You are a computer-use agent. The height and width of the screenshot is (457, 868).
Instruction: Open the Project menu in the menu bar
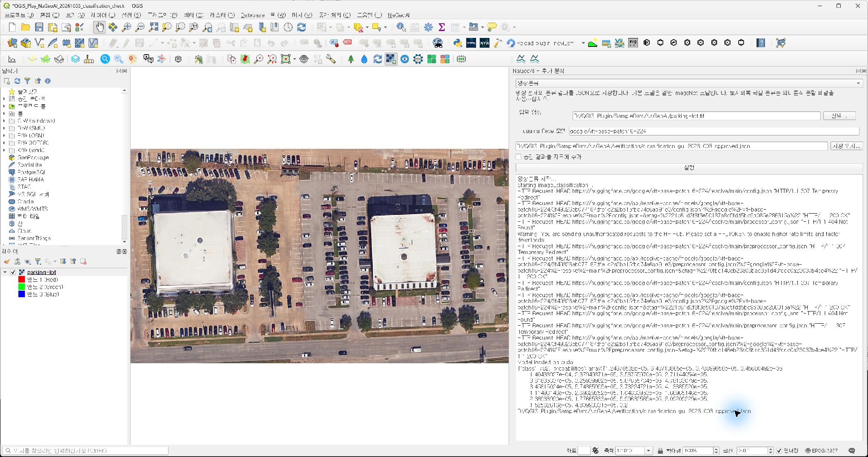[19, 15]
